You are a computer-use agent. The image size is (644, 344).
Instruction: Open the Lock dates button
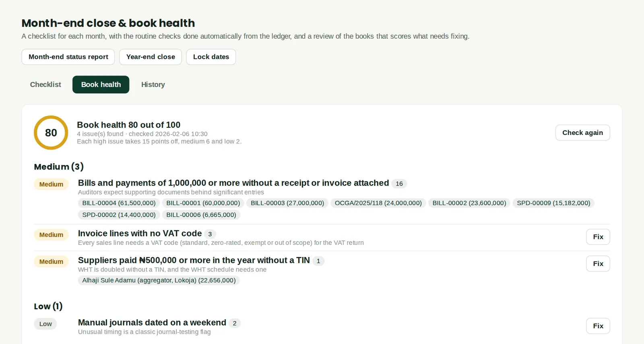click(211, 57)
